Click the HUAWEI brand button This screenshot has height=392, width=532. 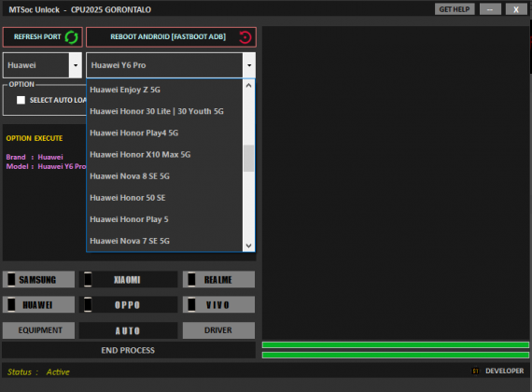tap(38, 304)
